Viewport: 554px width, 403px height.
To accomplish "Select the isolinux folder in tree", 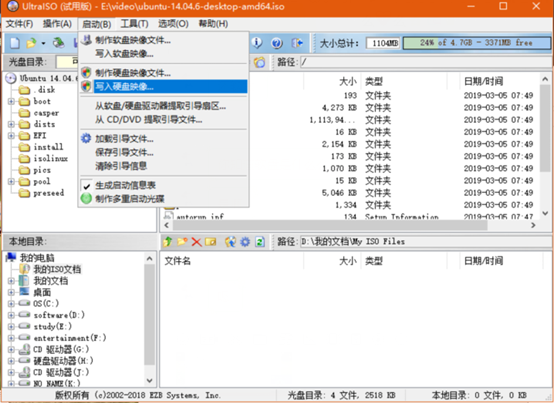I will 51,159.
